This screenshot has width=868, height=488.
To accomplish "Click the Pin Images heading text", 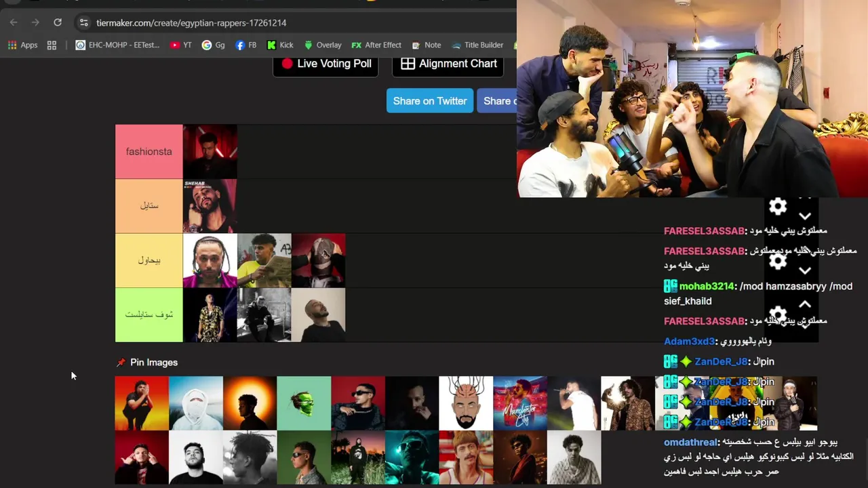I will tap(154, 363).
